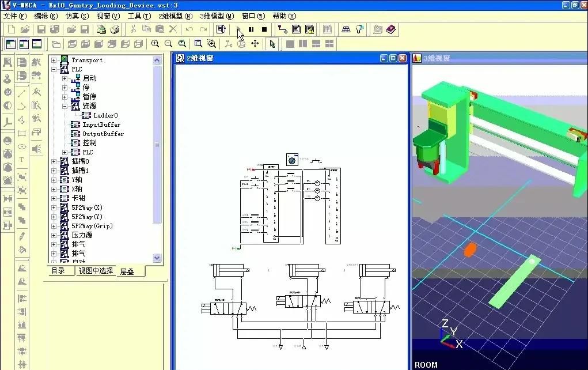Select the arrow pointer selection tool
The width and height of the screenshot is (588, 370).
tap(272, 44)
